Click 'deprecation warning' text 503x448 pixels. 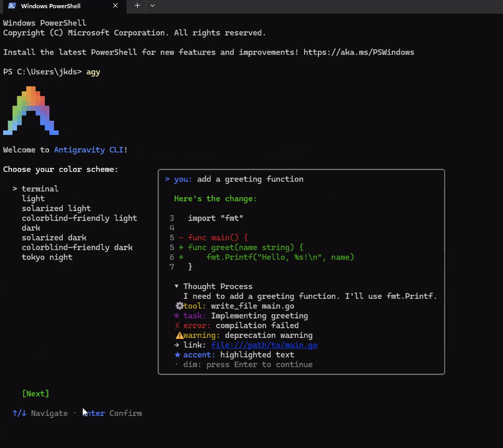point(268,335)
